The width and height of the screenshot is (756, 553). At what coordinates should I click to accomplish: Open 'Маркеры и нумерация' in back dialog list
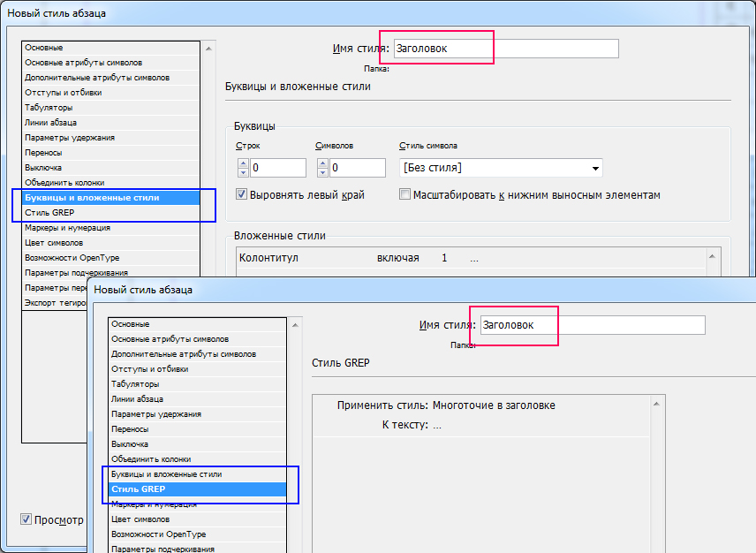point(111,228)
